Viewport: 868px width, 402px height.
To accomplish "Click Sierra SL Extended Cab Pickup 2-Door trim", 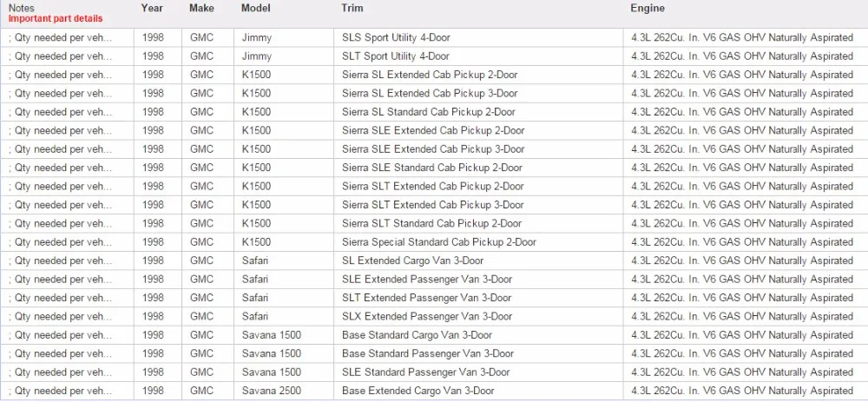I will click(430, 75).
